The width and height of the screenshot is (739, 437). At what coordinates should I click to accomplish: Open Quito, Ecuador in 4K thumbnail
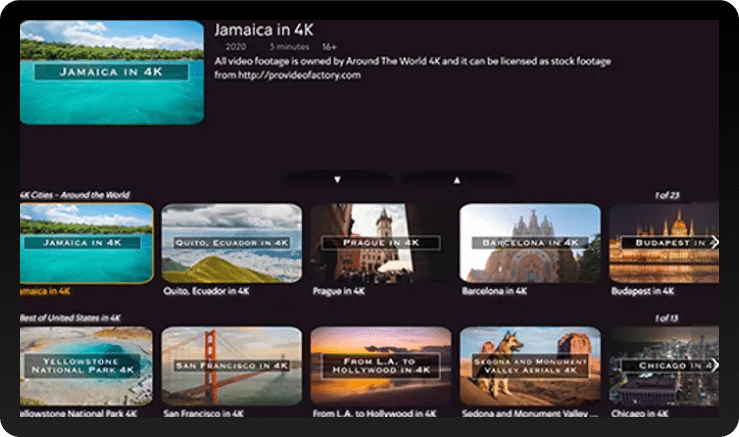tap(232, 243)
